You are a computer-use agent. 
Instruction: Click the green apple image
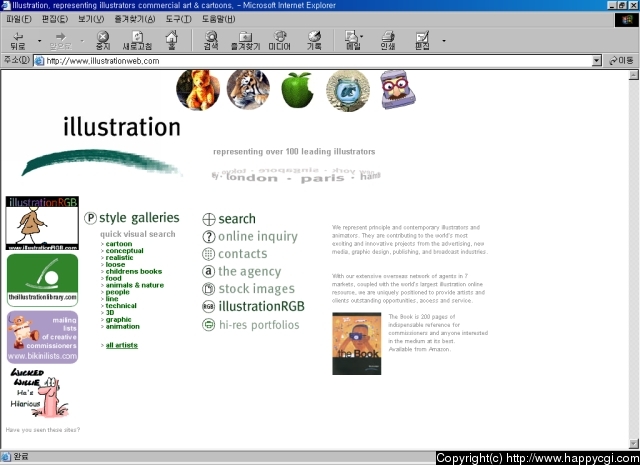click(297, 90)
